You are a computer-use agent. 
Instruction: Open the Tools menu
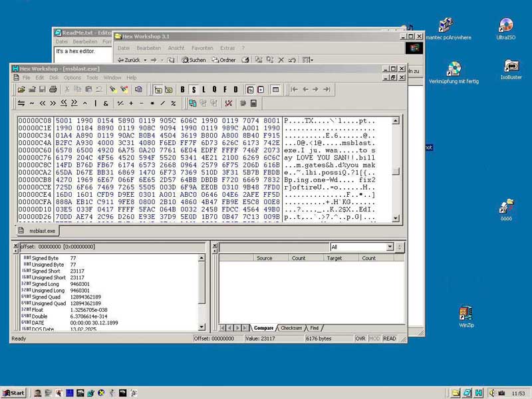tap(92, 78)
